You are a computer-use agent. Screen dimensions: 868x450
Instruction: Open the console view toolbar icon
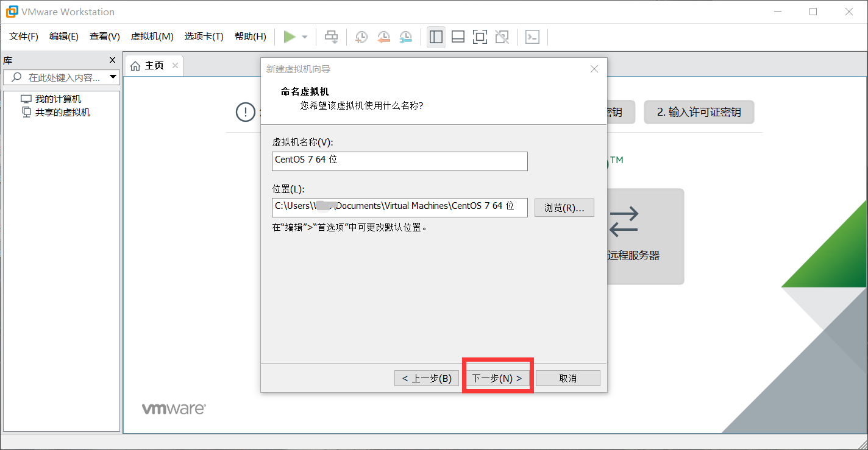[532, 37]
